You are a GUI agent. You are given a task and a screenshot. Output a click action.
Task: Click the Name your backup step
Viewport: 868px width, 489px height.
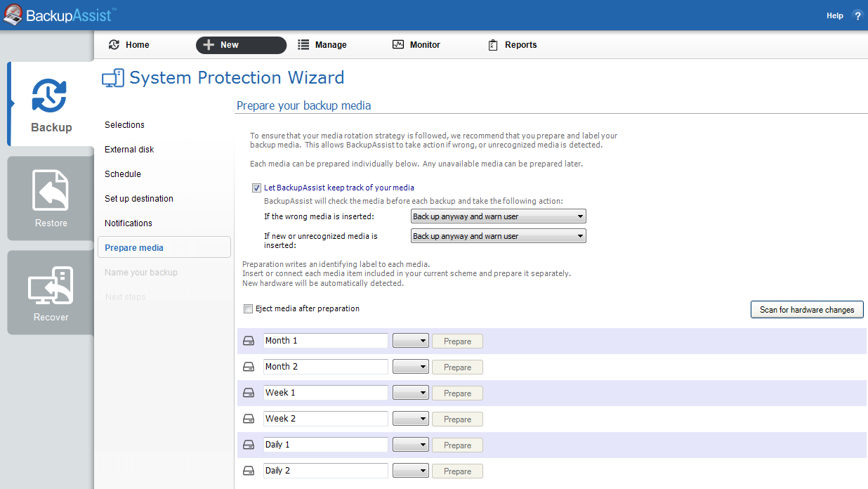coord(141,273)
